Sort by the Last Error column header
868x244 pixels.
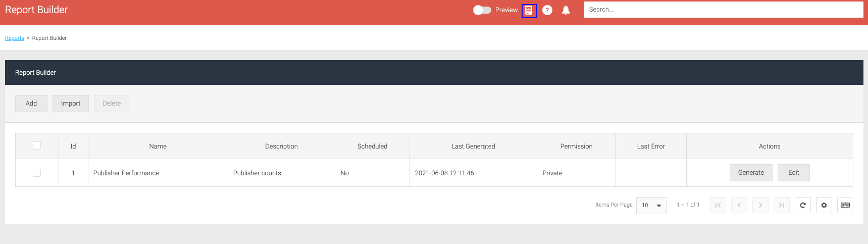(651, 147)
